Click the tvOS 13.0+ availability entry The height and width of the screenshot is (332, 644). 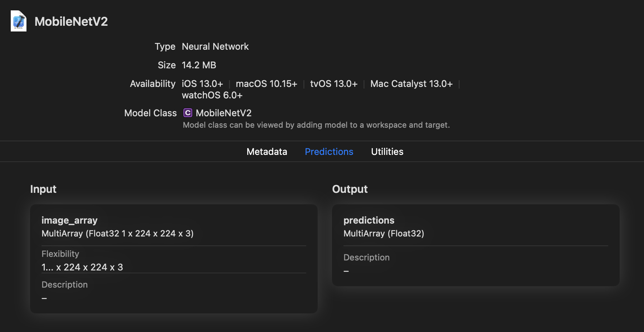(334, 84)
